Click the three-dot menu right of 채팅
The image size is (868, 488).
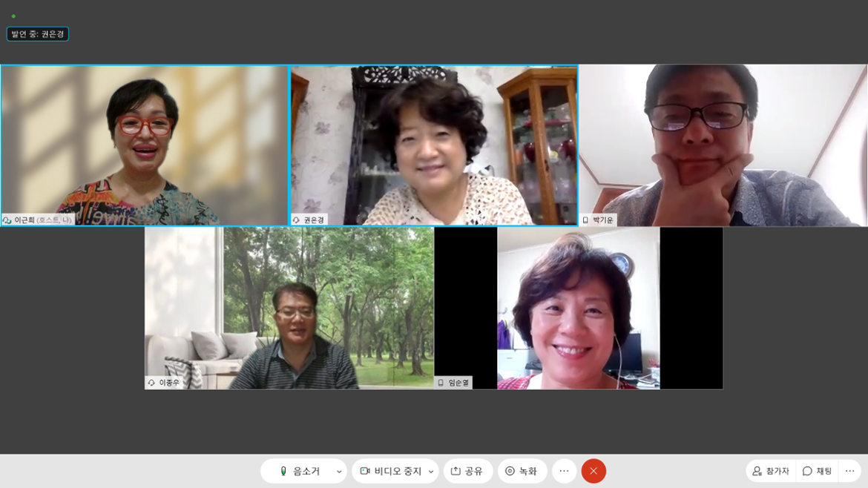(x=849, y=471)
